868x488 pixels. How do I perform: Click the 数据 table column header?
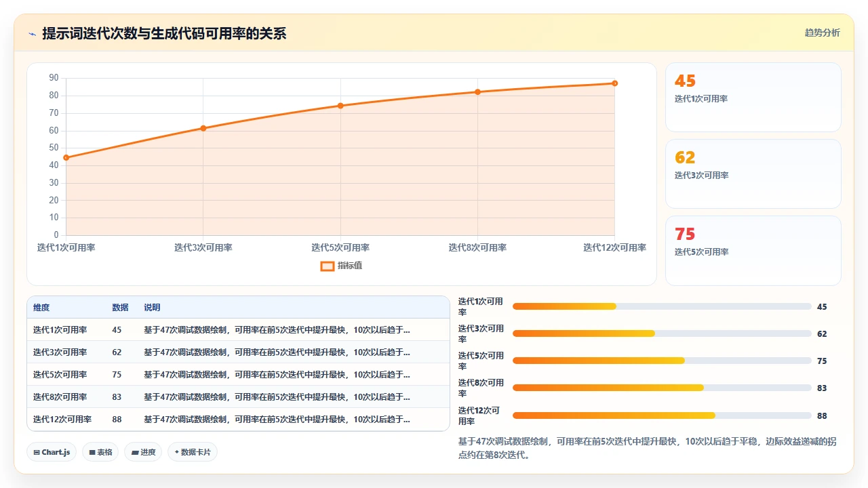(120, 308)
